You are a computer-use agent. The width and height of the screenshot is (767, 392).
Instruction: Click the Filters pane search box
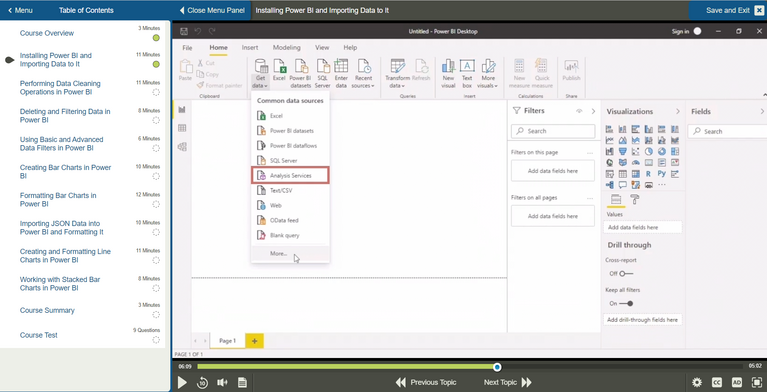point(553,131)
